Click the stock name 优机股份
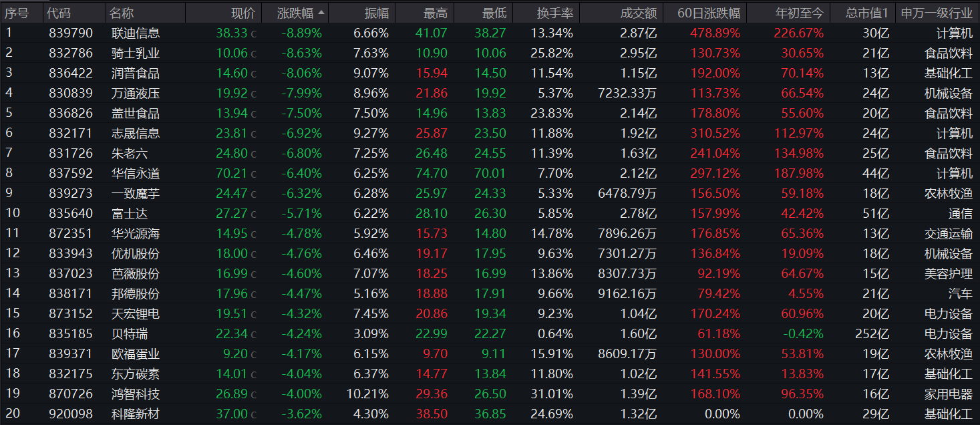 [136, 253]
